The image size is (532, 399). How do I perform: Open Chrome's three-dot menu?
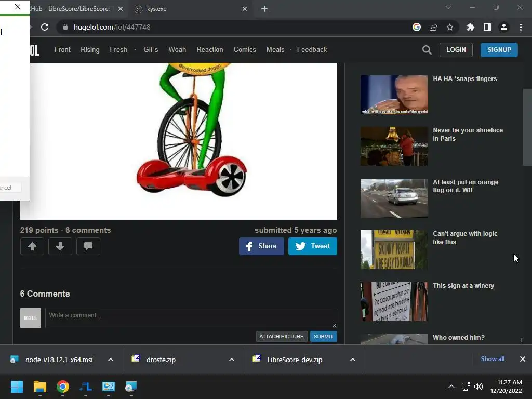(521, 27)
